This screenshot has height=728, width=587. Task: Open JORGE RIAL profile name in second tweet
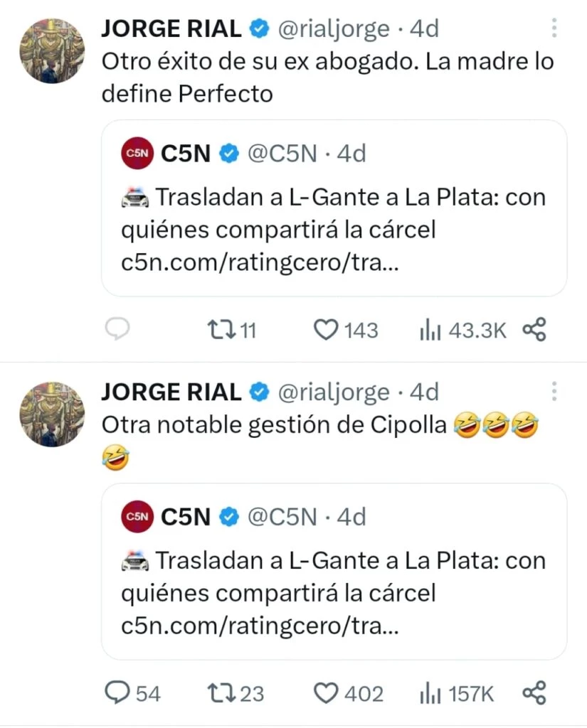pos(171,392)
